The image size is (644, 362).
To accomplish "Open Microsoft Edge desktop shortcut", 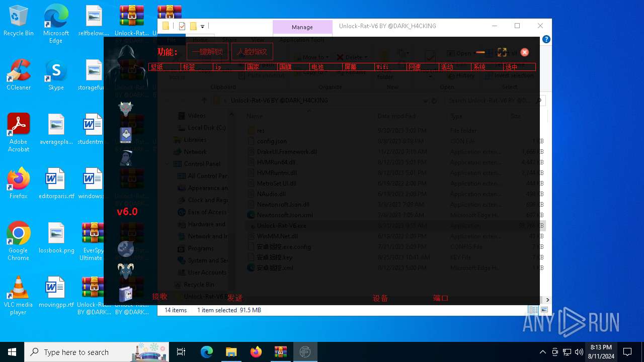I will [56, 24].
